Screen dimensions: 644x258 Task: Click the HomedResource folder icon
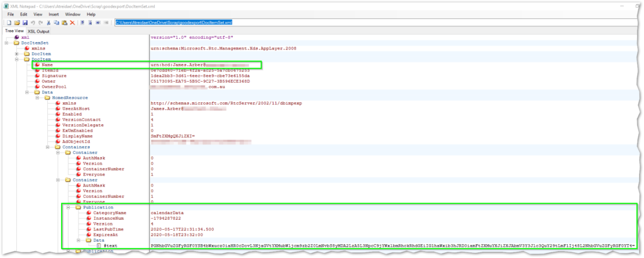click(47, 98)
